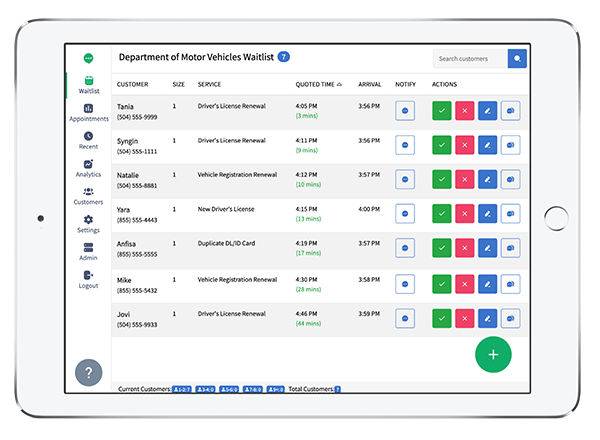Notify Yara via message icon
The height and width of the screenshot is (440, 600).
coord(405,213)
